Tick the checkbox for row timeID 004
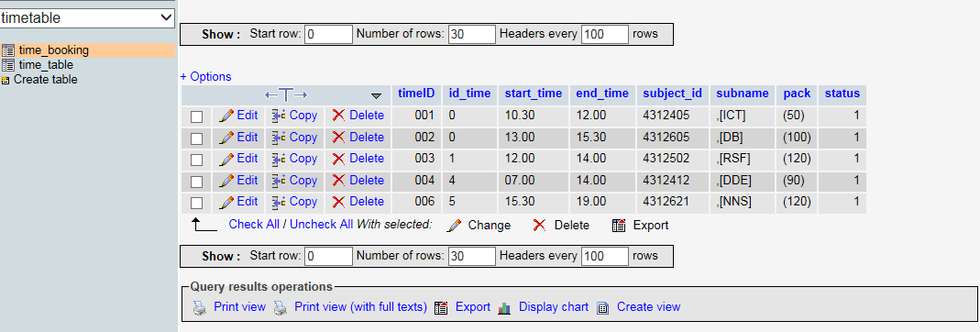 click(x=197, y=182)
